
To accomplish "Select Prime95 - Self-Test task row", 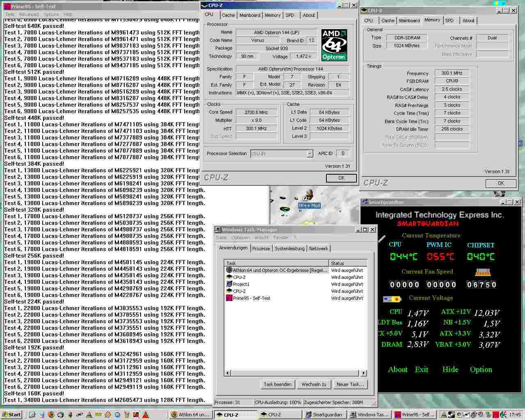I will click(295, 298).
